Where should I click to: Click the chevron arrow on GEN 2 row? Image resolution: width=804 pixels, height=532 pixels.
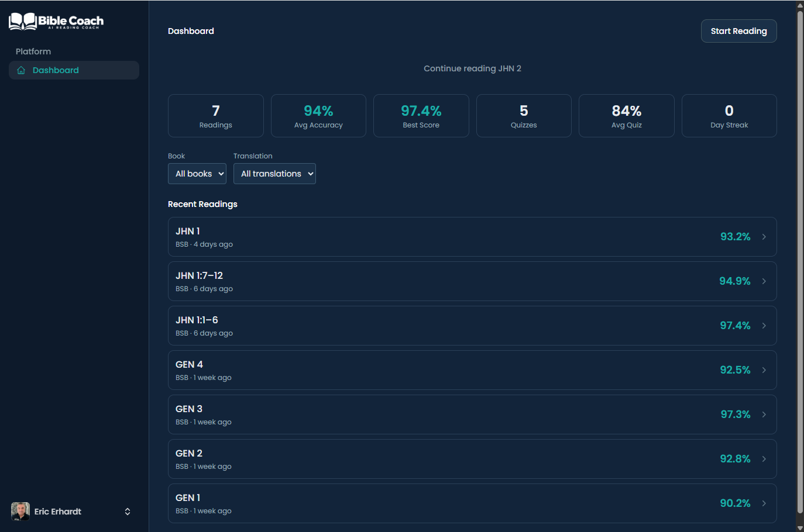[x=764, y=459]
